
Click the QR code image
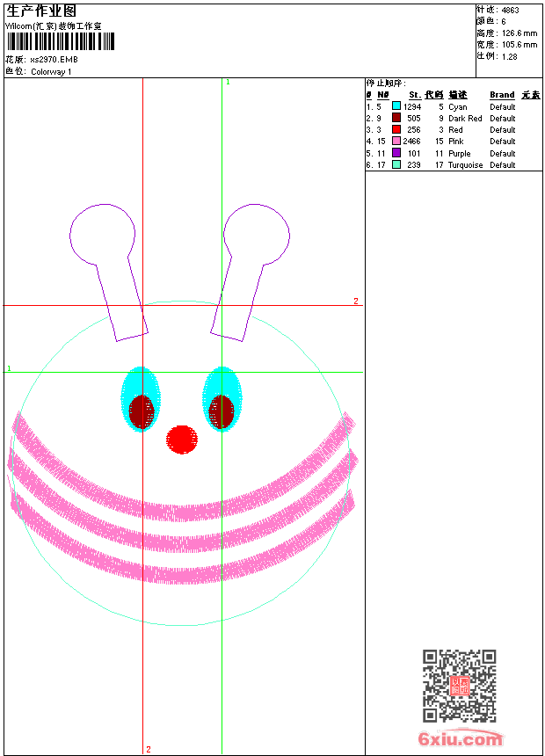click(x=459, y=686)
